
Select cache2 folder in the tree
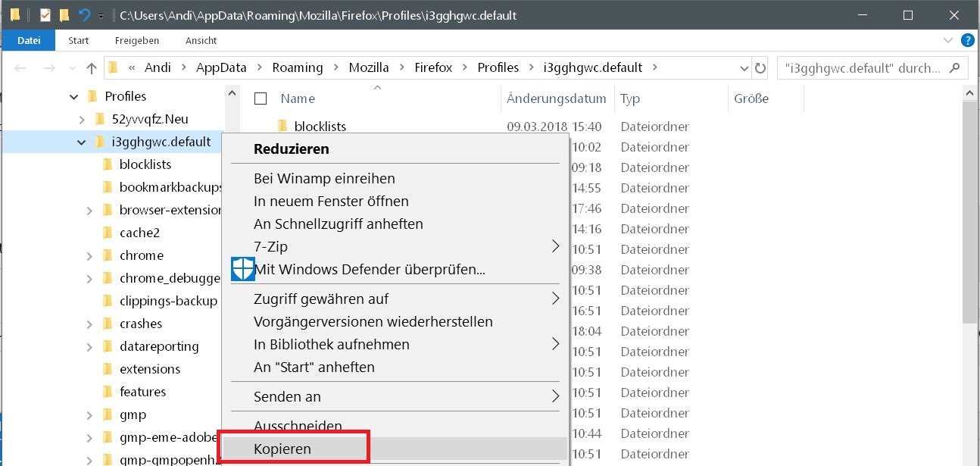click(x=139, y=233)
